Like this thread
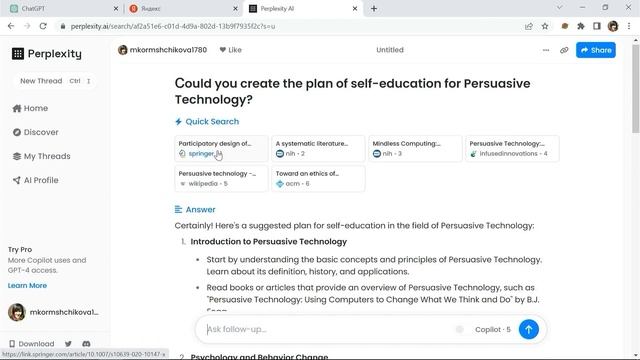Viewport: 640px width, 360px height. click(231, 50)
